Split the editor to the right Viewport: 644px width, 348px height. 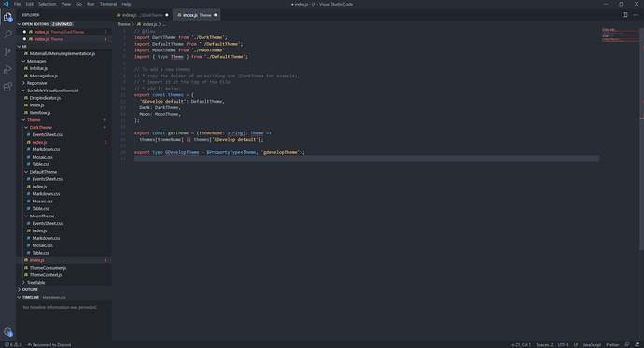tap(624, 15)
